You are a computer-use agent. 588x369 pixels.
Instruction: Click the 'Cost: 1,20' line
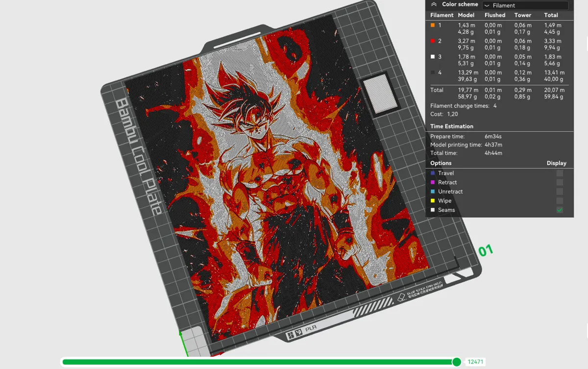443,114
